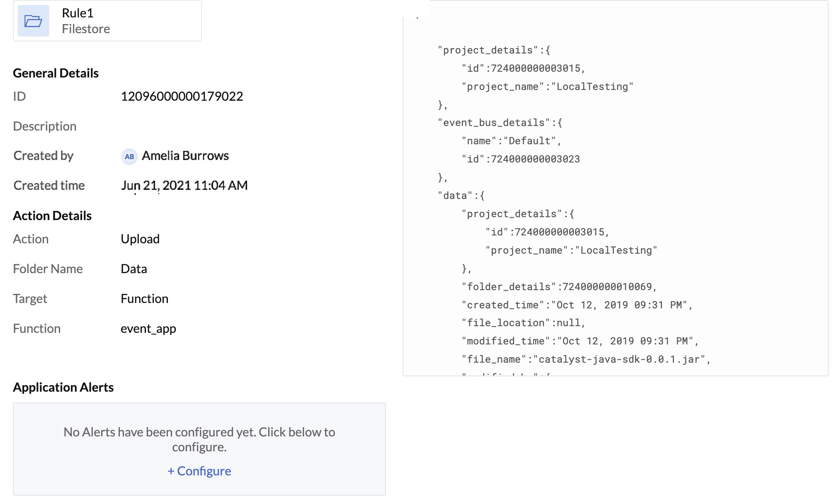Open the General Details section
This screenshot has height=504, width=837.
pyautogui.click(x=56, y=73)
